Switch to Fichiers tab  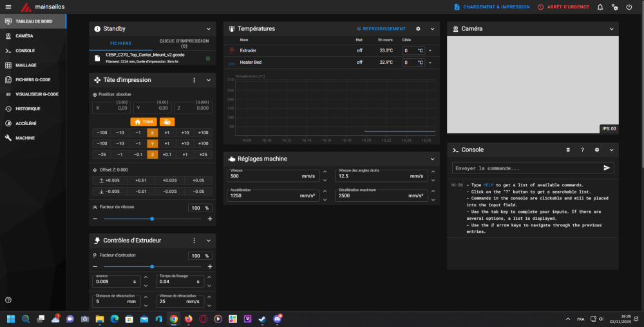click(x=120, y=43)
